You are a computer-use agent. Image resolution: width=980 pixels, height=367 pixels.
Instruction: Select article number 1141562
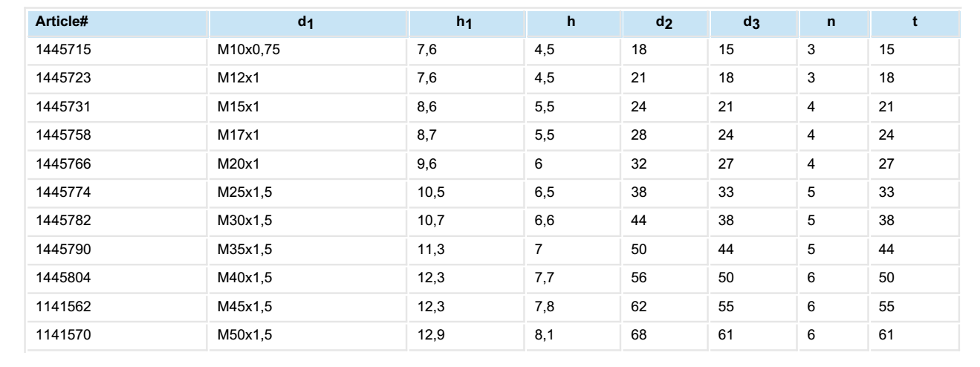pos(62,305)
